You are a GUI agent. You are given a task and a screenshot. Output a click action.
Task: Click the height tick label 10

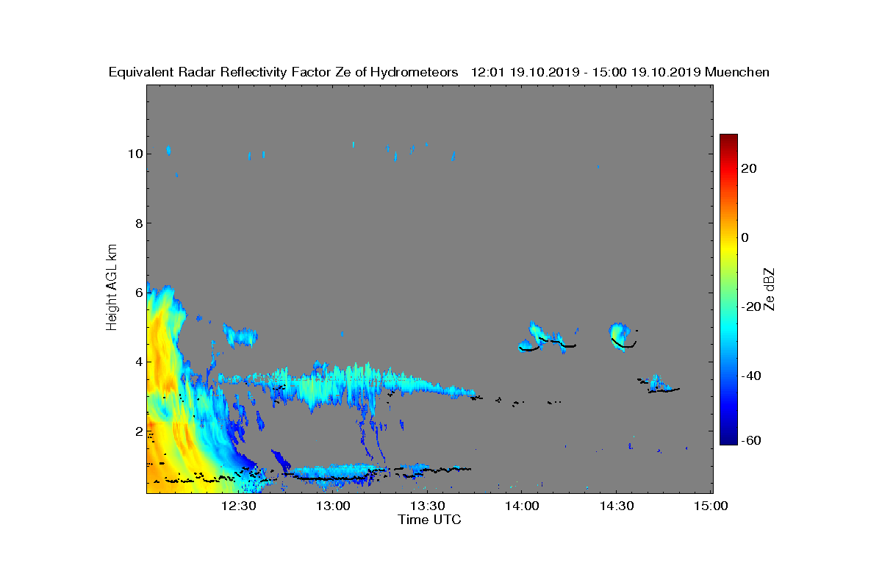pos(134,154)
